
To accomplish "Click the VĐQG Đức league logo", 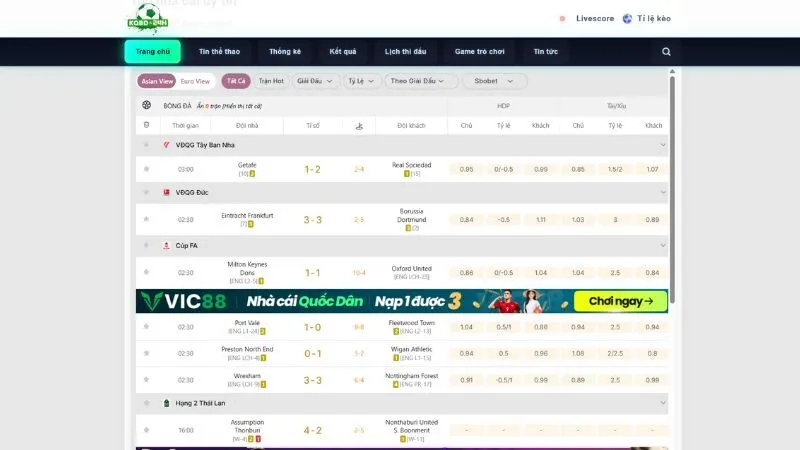I will (x=166, y=192).
